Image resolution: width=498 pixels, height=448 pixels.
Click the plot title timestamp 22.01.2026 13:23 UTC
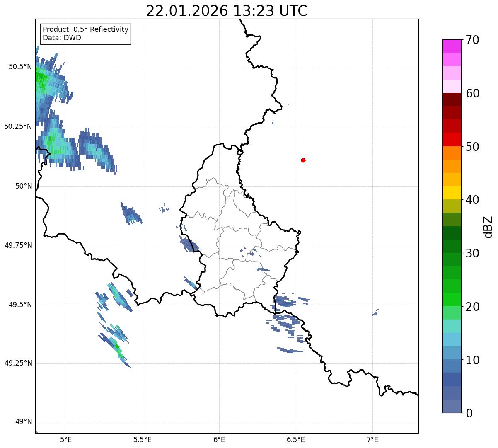pos(227,11)
